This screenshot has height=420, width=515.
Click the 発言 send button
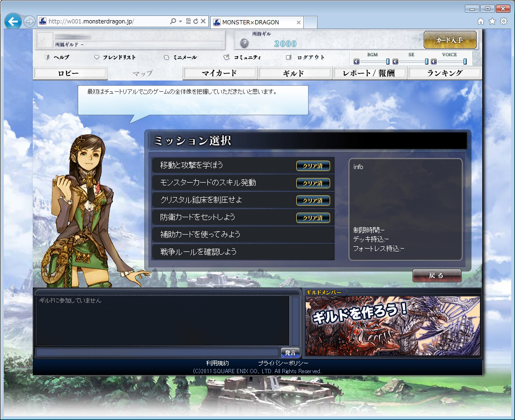[290, 353]
